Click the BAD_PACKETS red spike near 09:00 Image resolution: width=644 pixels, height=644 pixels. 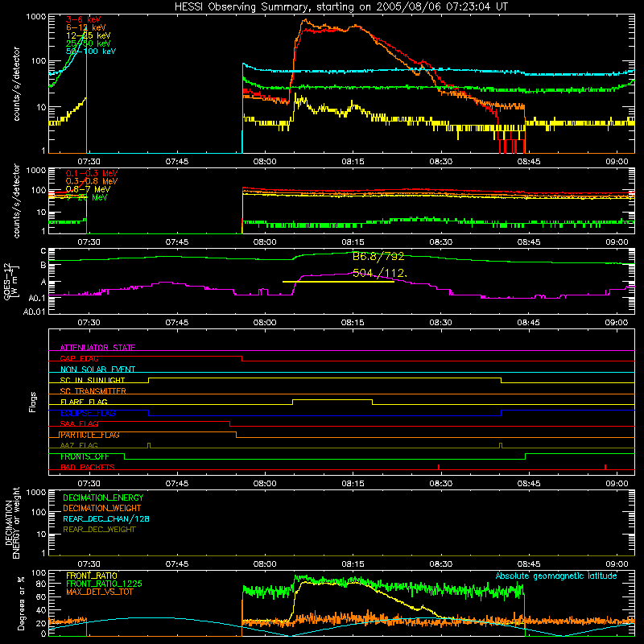[605, 467]
